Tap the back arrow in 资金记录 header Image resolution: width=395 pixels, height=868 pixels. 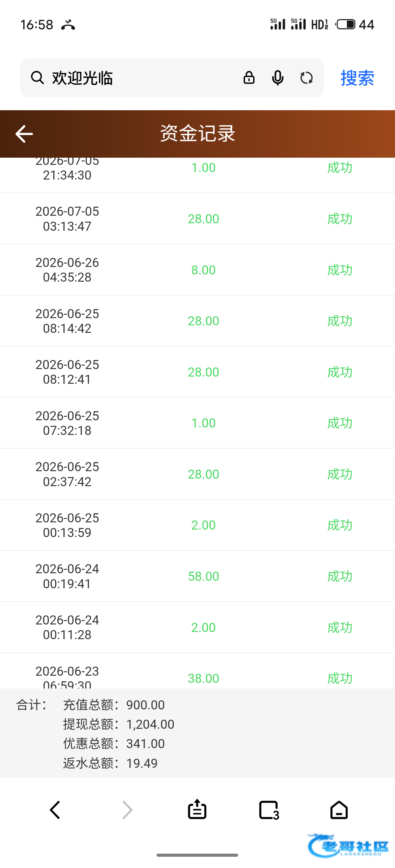point(24,134)
